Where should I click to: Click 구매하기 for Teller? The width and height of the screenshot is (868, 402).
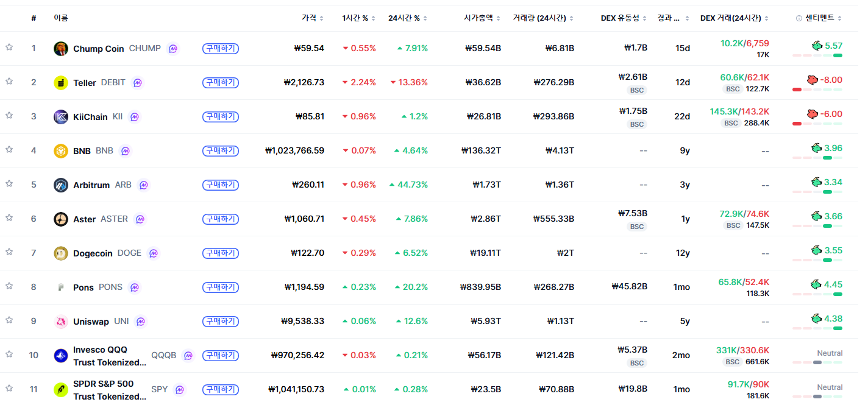pyautogui.click(x=221, y=82)
